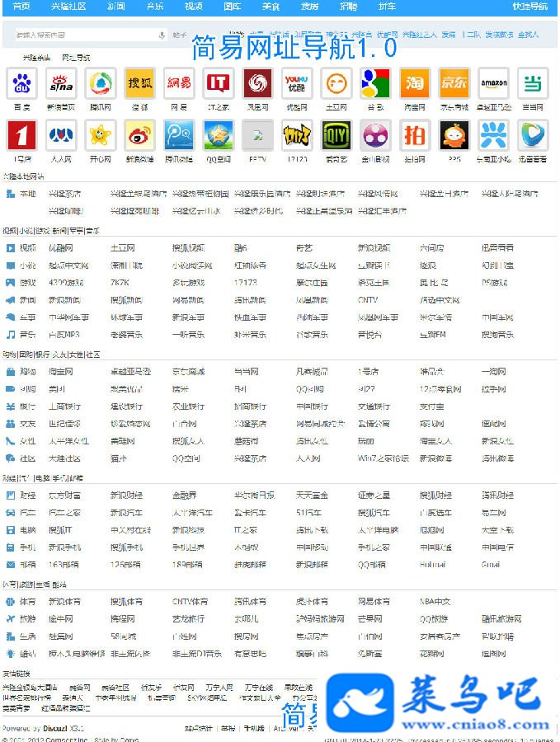The height and width of the screenshot is (742, 560).
Task: Open 新闻 in top navigation bar
Action: click(x=116, y=6)
